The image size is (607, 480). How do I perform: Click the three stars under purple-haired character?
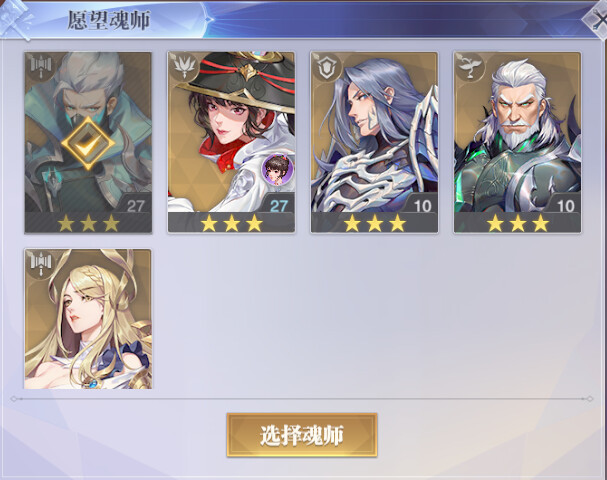point(375,223)
